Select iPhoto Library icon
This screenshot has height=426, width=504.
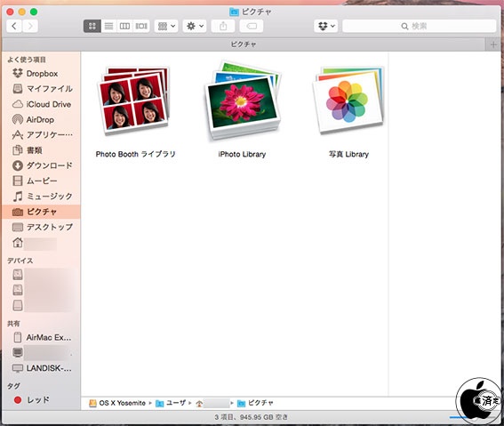[243, 100]
